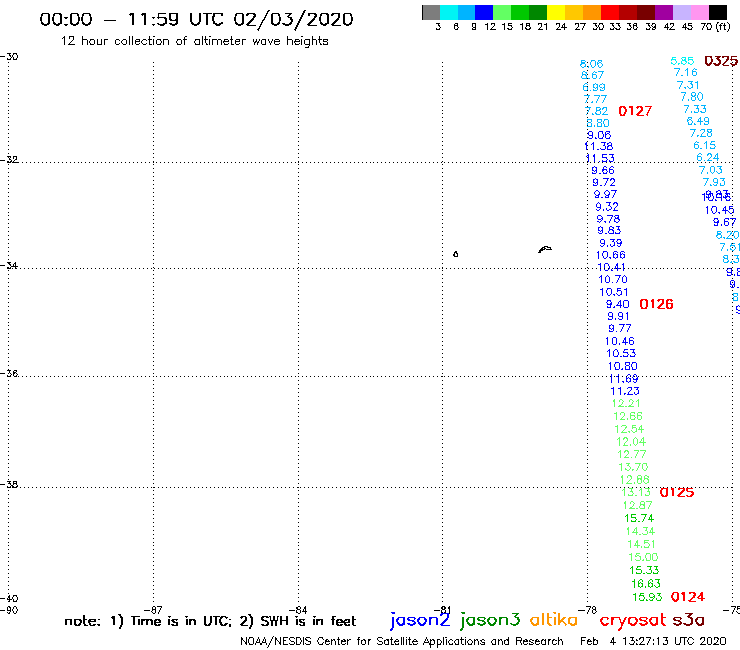740x650 pixels.
Task: Click the cyan legend color block
Action: pyautogui.click(x=448, y=12)
